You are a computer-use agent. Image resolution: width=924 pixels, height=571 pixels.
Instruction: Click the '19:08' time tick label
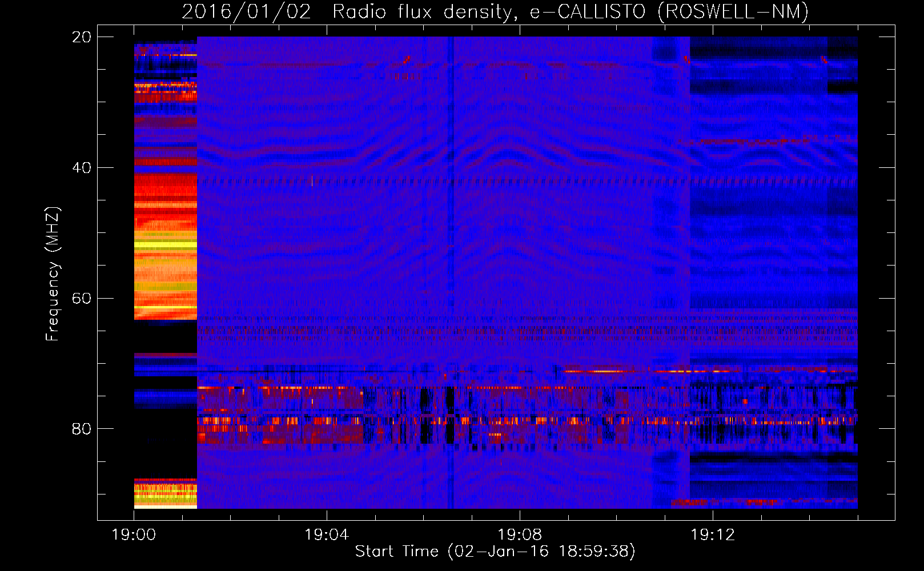point(520,535)
